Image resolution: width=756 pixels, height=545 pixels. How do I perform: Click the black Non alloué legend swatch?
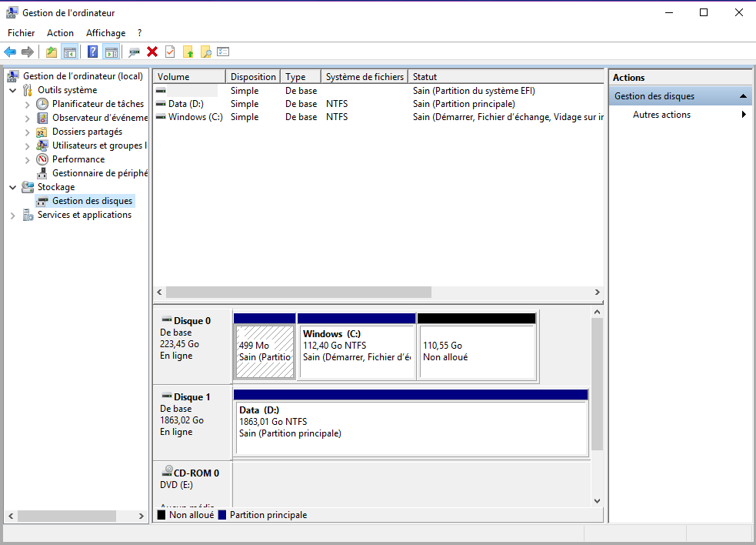(161, 515)
